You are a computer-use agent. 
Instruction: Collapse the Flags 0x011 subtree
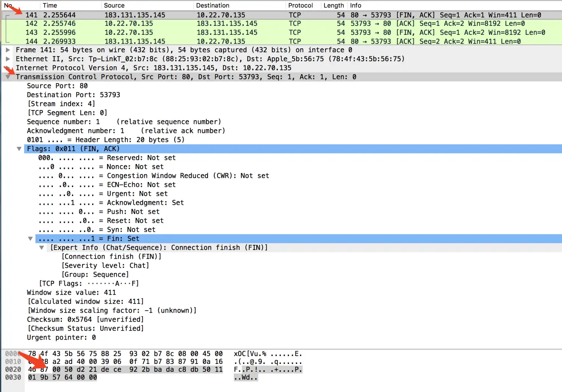[x=19, y=149]
